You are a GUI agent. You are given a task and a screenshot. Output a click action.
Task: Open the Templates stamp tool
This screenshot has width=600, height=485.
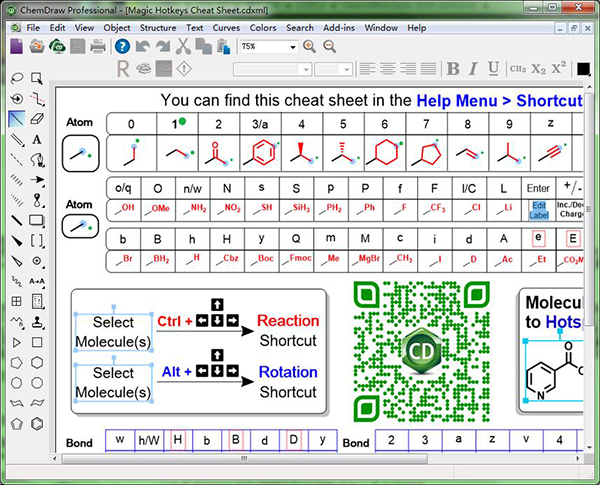point(37,322)
